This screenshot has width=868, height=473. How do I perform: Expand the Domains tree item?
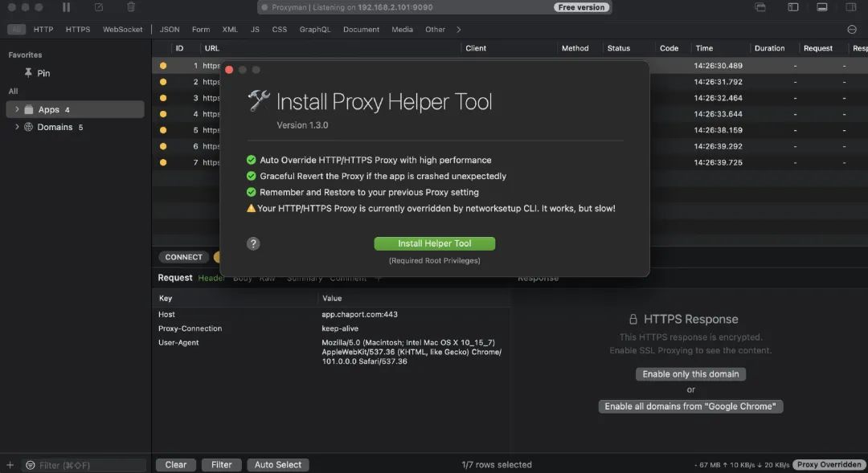(17, 127)
